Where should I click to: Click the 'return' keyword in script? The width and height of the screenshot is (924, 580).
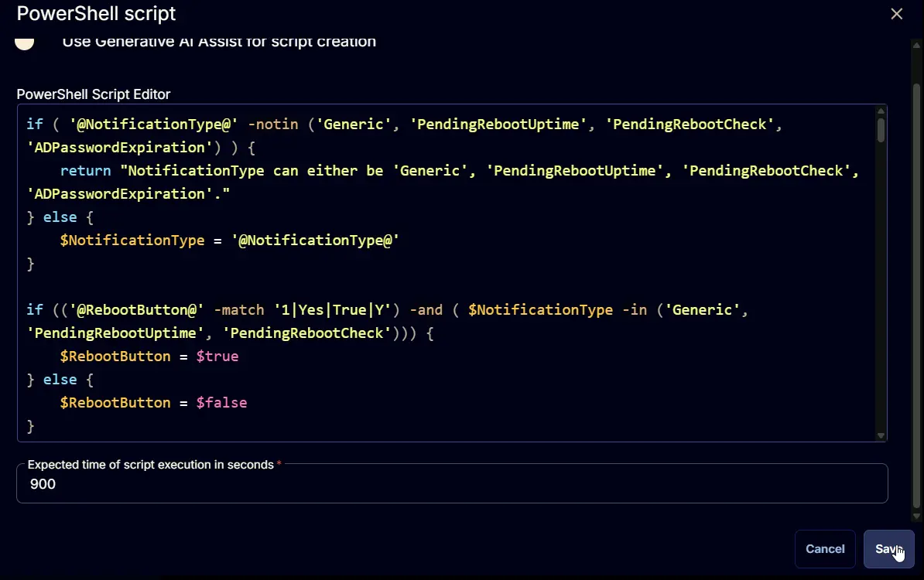(85, 171)
